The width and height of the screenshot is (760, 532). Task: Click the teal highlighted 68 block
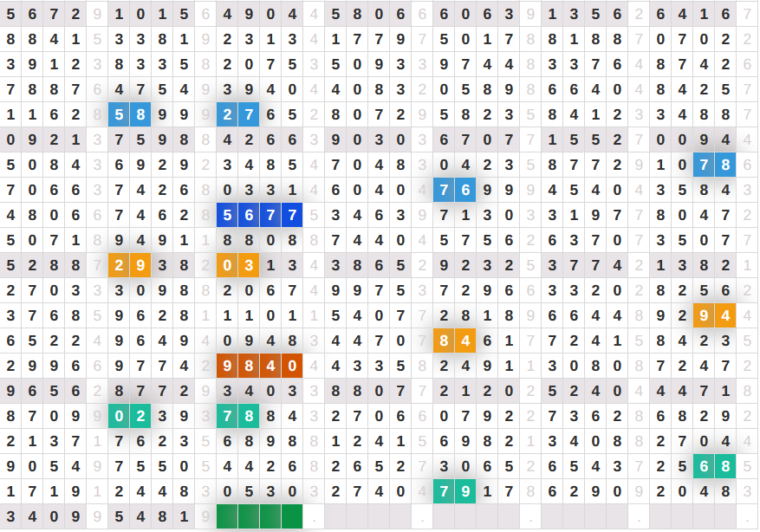(714, 466)
